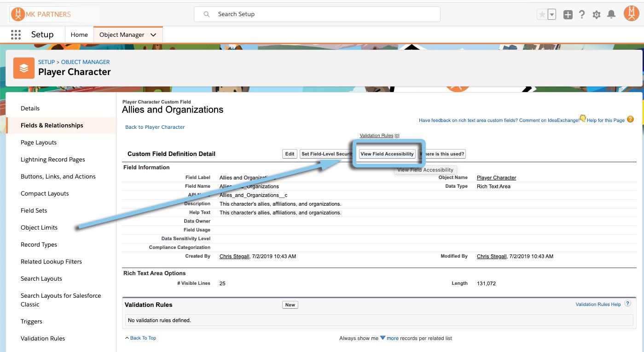Click the View Field Accessibility button
This screenshot has width=644, height=352.
387,154
